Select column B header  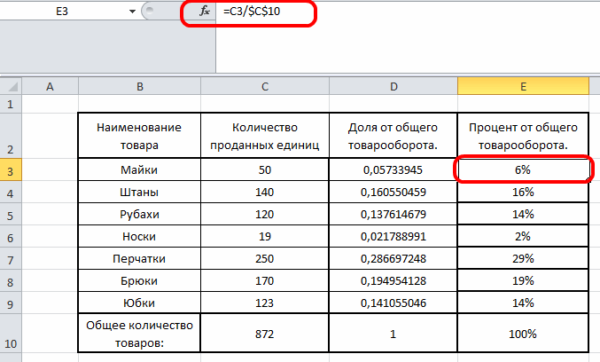pos(140,86)
